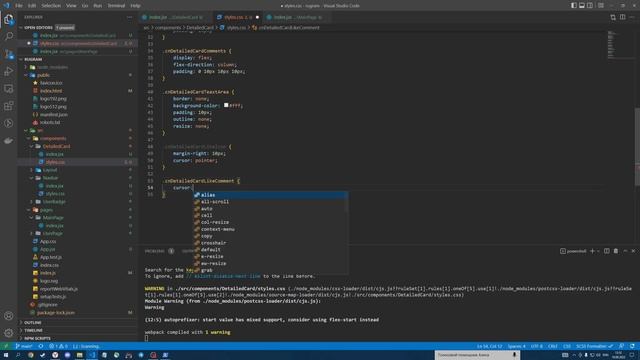Toggle panel layout icon in title bar
This screenshot has width=640, height=360.
point(582,6)
